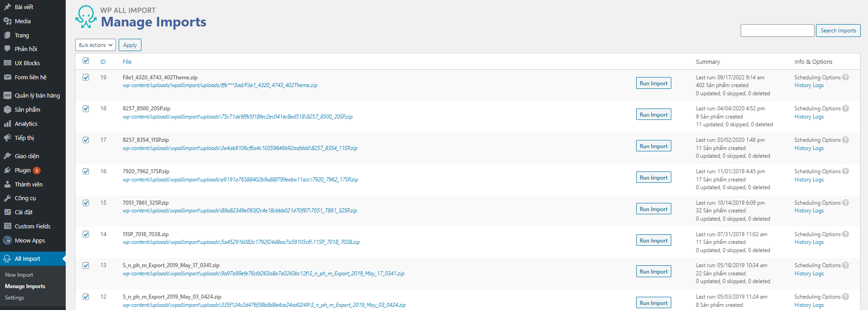
Task: Click the Plugin sidebar icon
Action: click(7, 170)
